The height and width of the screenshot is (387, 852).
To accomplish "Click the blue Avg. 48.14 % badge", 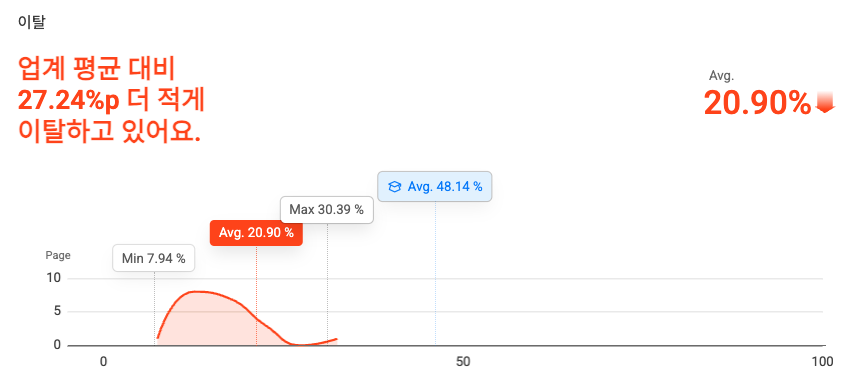I will coord(435,186).
